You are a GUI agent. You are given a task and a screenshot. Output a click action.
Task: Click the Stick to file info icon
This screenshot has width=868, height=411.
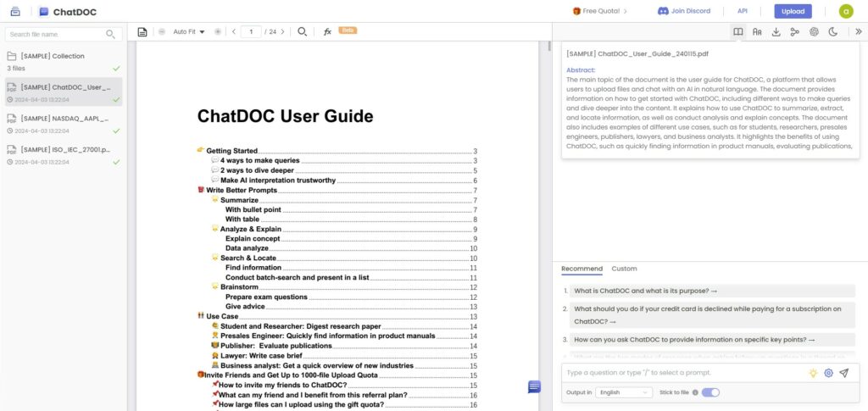coord(695,392)
